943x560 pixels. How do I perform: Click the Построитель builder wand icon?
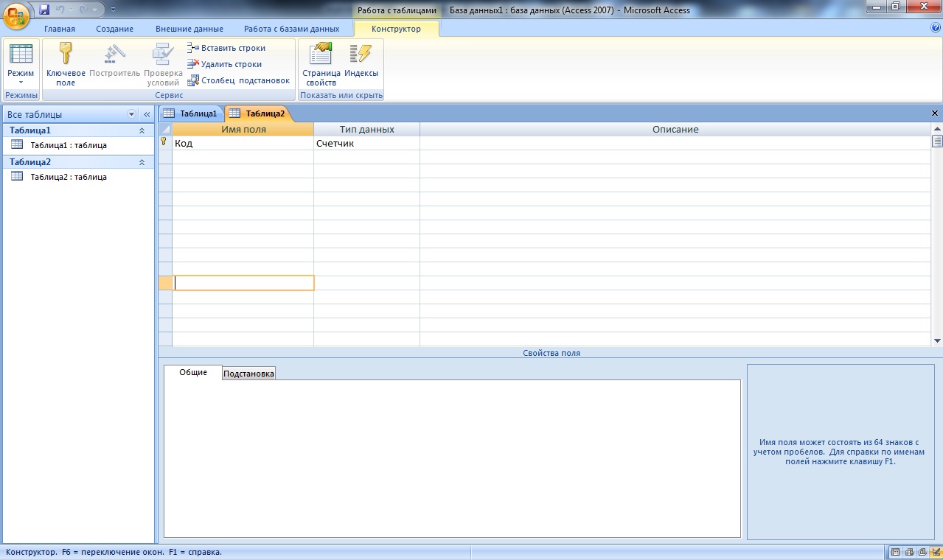tap(114, 60)
